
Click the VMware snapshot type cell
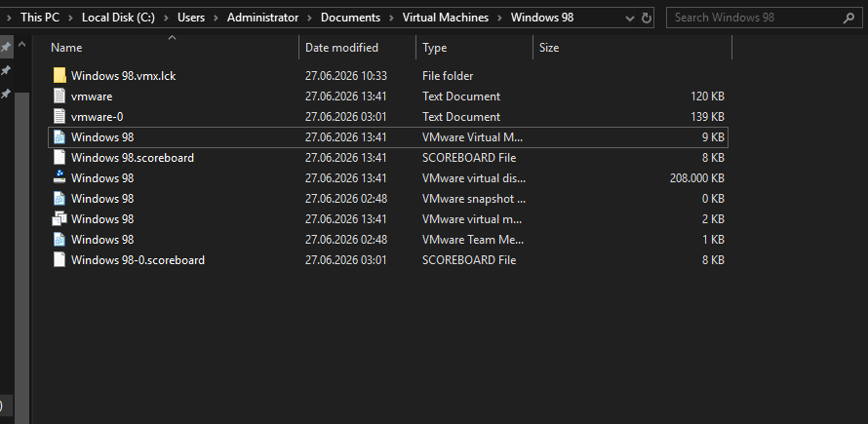(x=474, y=198)
